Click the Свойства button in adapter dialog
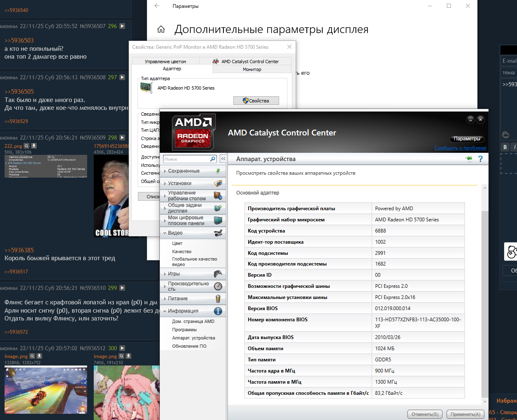Image resolution: width=517 pixels, height=420 pixels. pos(256,100)
